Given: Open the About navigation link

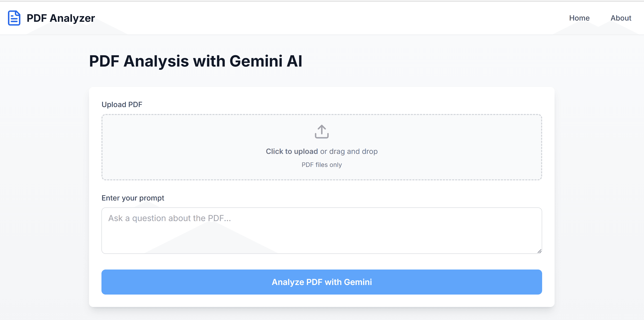Looking at the screenshot, I should (621, 18).
